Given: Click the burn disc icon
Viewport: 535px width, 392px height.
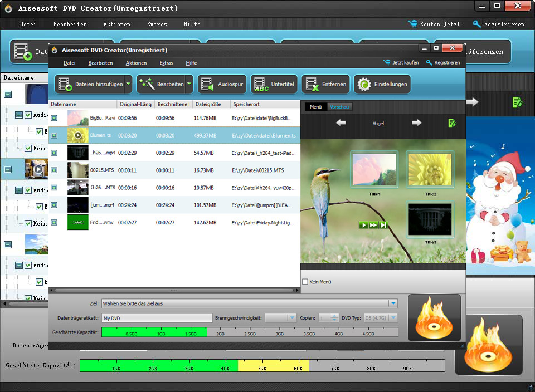Looking at the screenshot, I should 434,318.
